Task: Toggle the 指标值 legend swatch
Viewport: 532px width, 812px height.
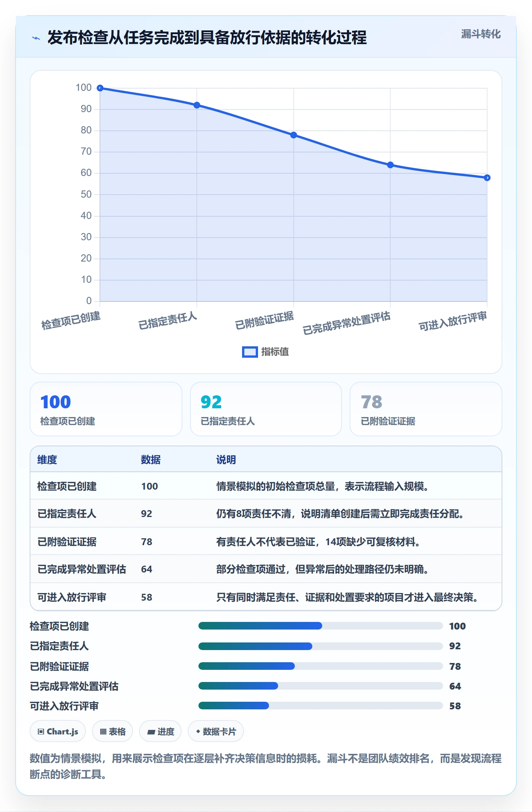Action: point(250,352)
